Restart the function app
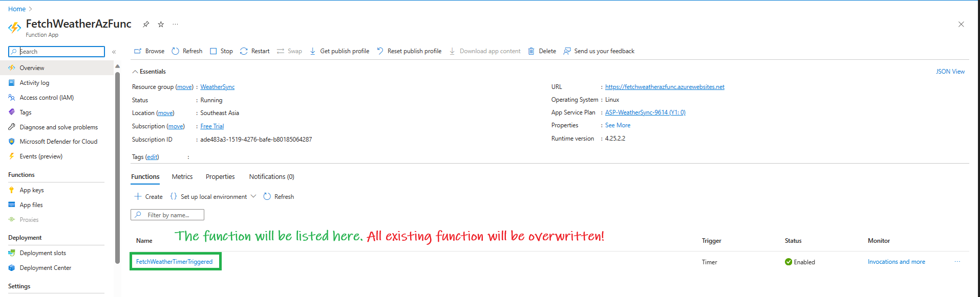 255,51
